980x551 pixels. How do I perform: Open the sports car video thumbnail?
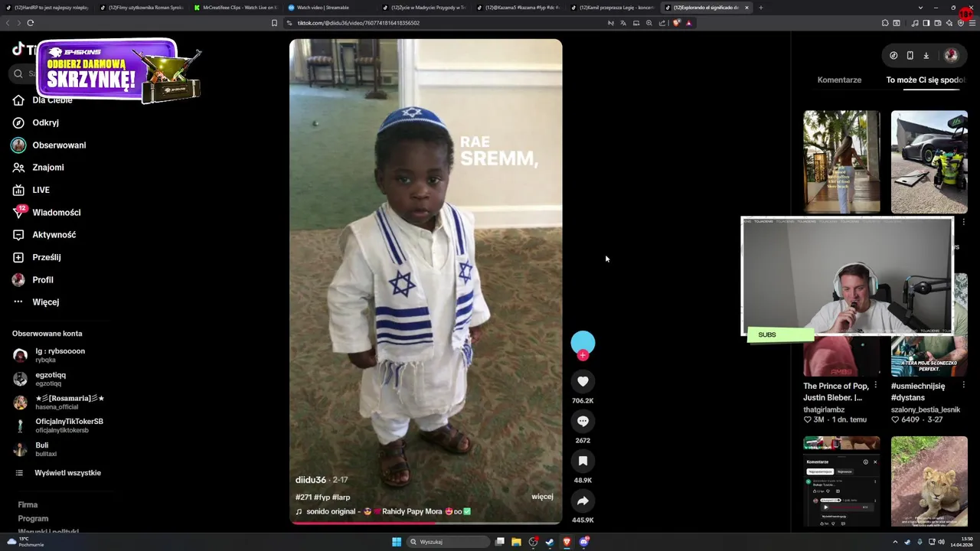(929, 162)
